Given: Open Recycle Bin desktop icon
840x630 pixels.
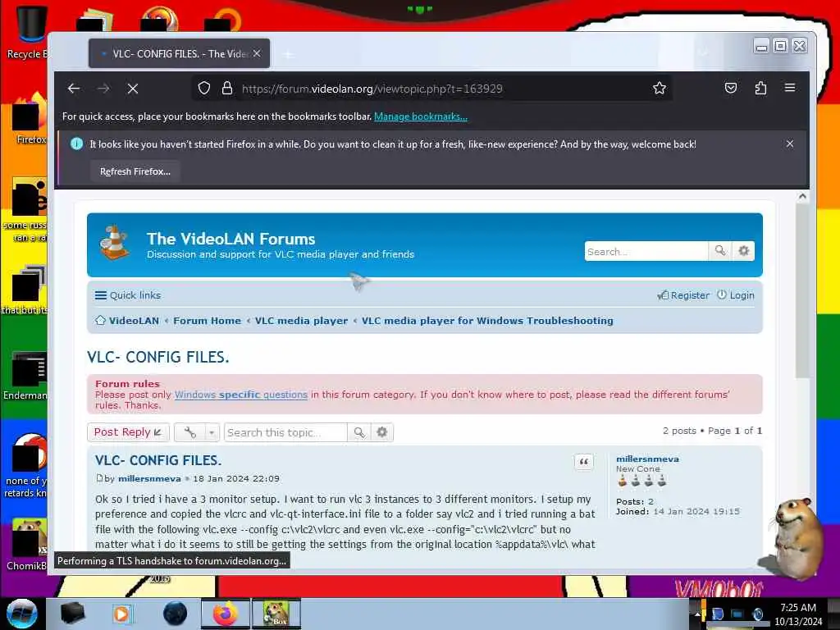Looking at the screenshot, I should click(x=29, y=32).
